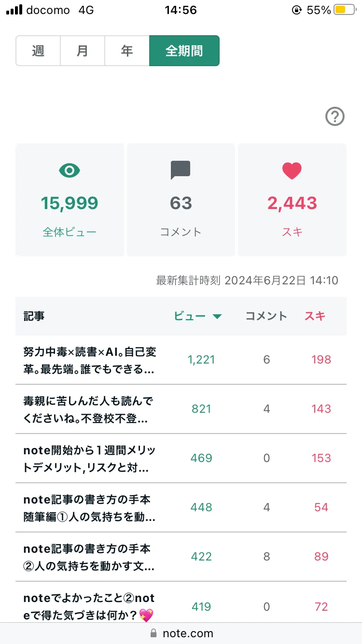Sort the table by コメント column
The width and height of the screenshot is (362, 644).
point(266,316)
